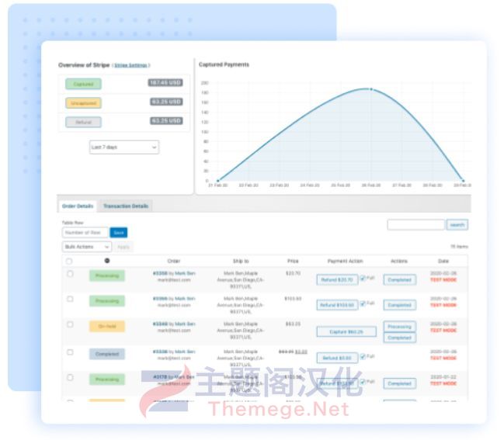Click the $63.25 price cell
The height and width of the screenshot is (440, 504).
tap(293, 324)
